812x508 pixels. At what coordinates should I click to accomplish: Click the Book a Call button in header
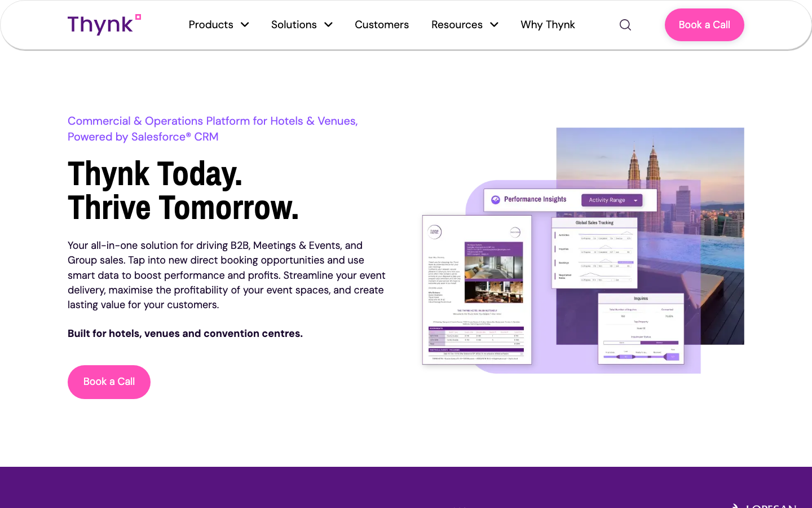point(704,25)
